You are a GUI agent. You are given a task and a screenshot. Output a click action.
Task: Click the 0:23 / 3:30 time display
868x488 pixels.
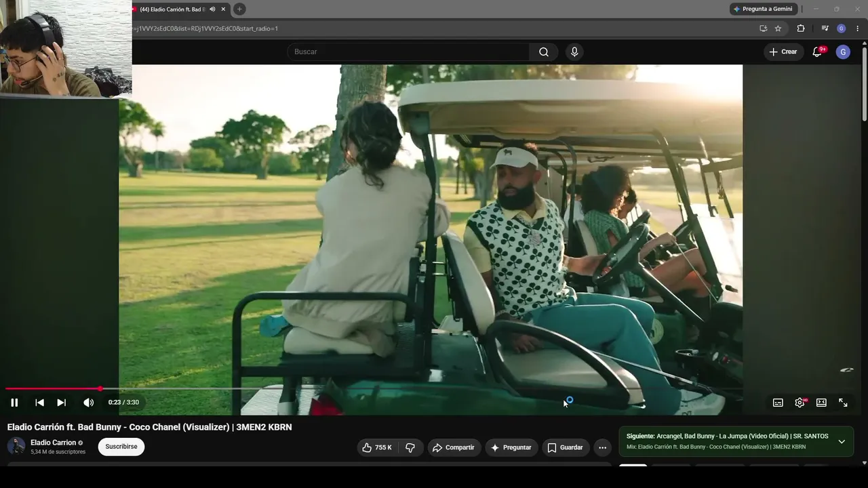(x=123, y=403)
